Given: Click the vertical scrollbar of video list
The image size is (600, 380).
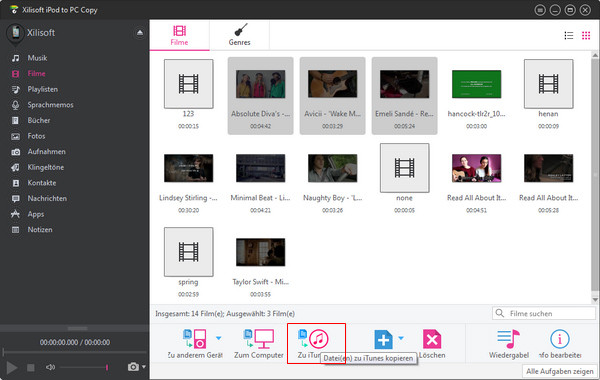Looking at the screenshot, I should [595, 174].
